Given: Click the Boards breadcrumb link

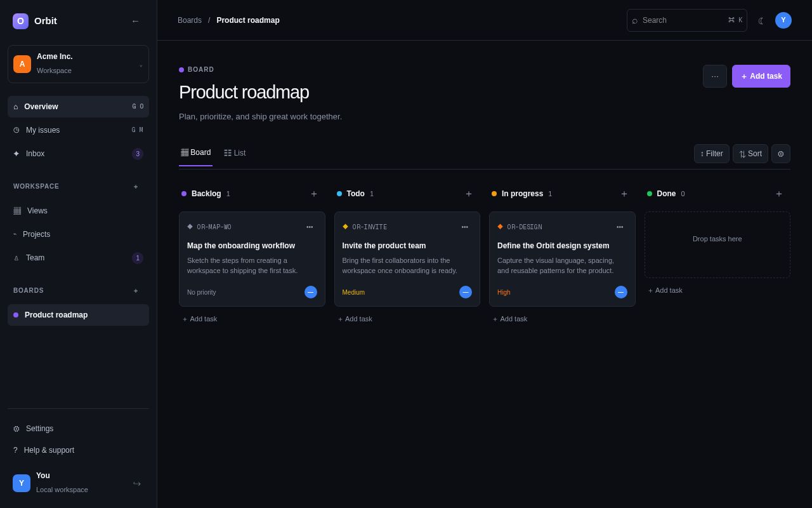Looking at the screenshot, I should coord(190,20).
